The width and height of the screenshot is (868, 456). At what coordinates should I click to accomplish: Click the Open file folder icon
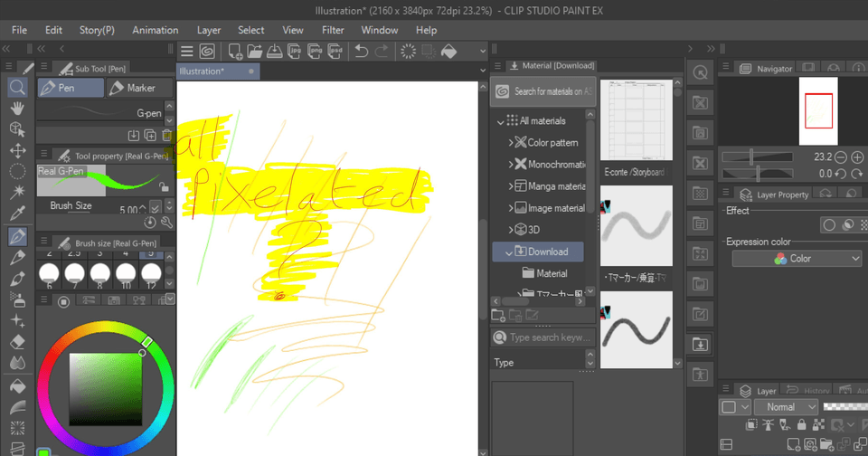pos(255,52)
